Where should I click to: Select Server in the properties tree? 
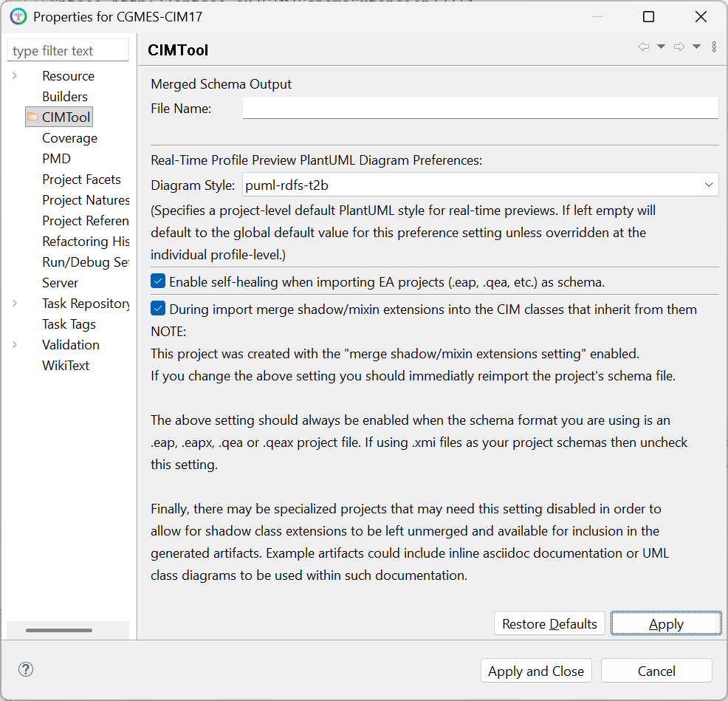pos(61,283)
